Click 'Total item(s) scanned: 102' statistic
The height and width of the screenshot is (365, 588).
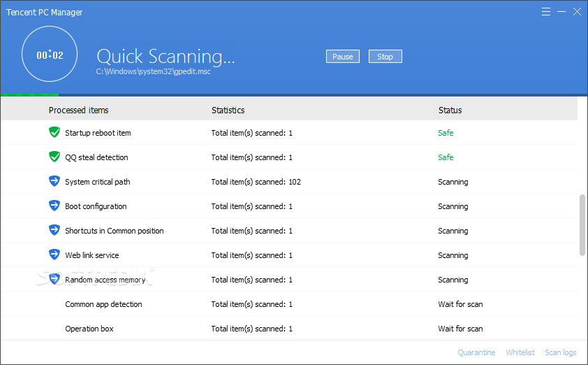pos(256,182)
